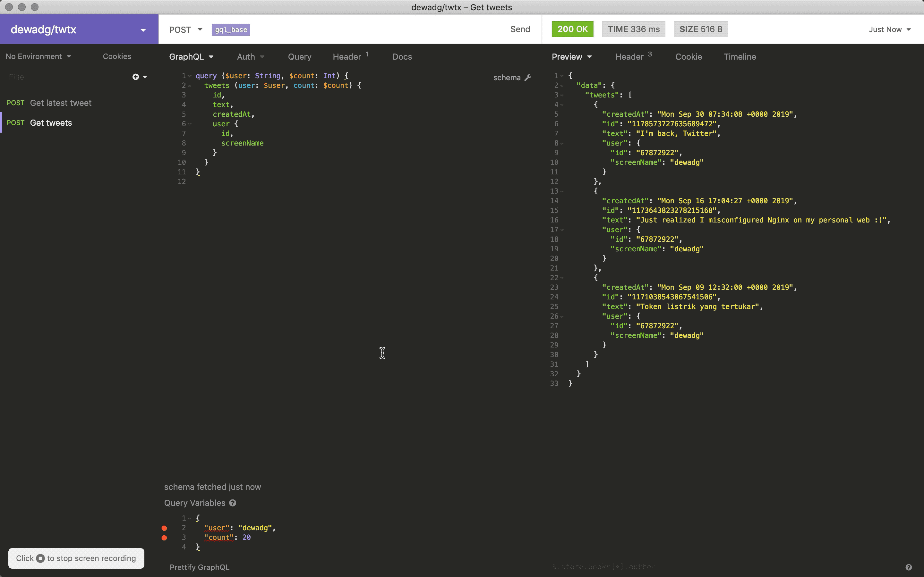Click the red error dot beside count variable
The width and height of the screenshot is (924, 577).
[165, 537]
